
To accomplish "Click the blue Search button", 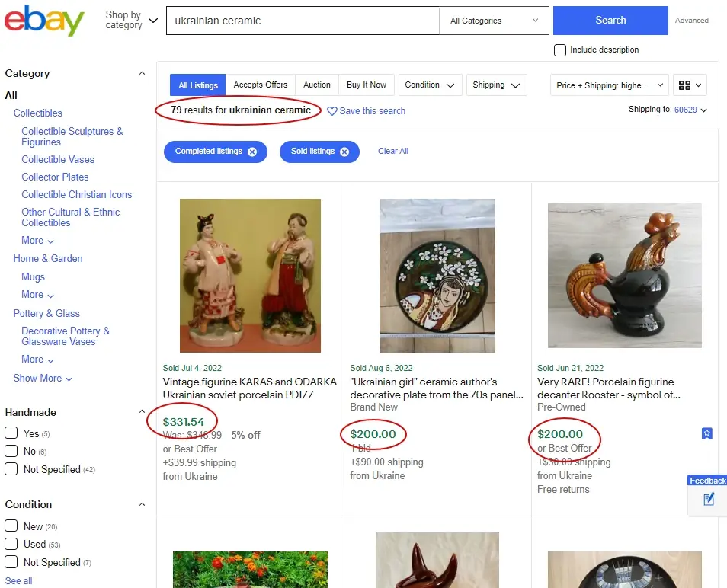I will click(610, 21).
